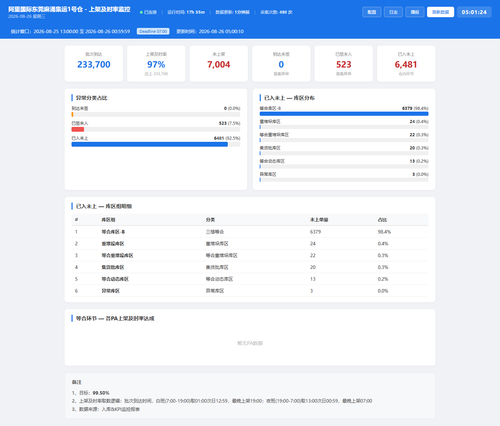Click the 13 (0.2%) zone distribution bar

click(344, 166)
